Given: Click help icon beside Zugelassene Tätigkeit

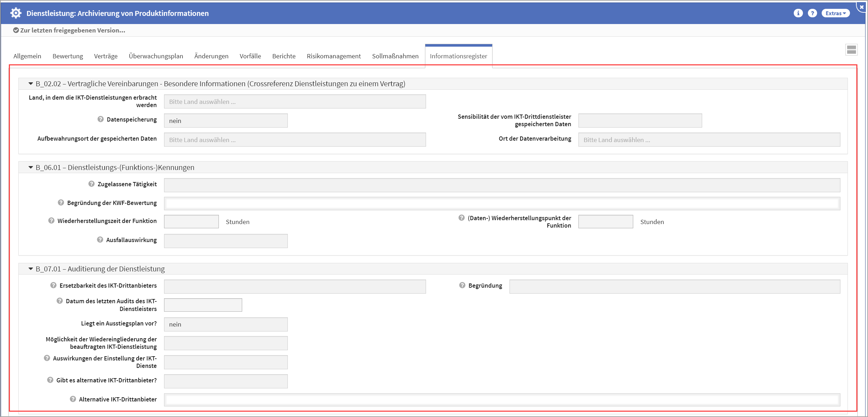Looking at the screenshot, I should [x=92, y=184].
